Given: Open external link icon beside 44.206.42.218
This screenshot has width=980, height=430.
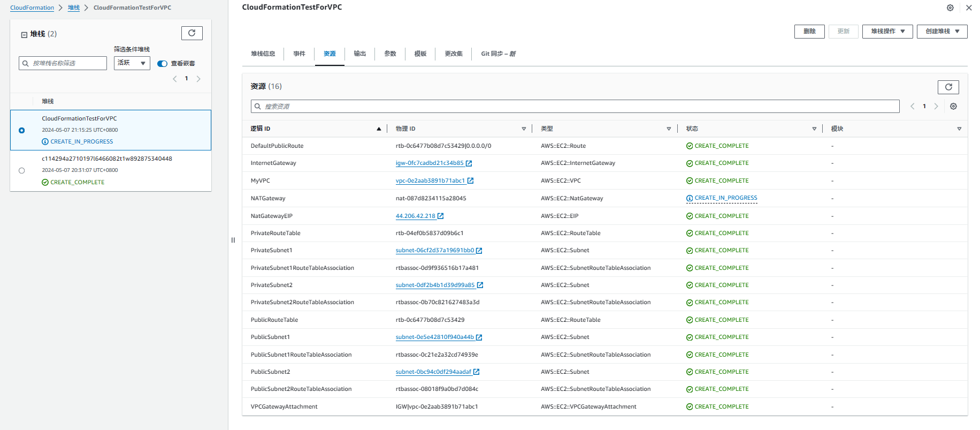Looking at the screenshot, I should click(440, 216).
